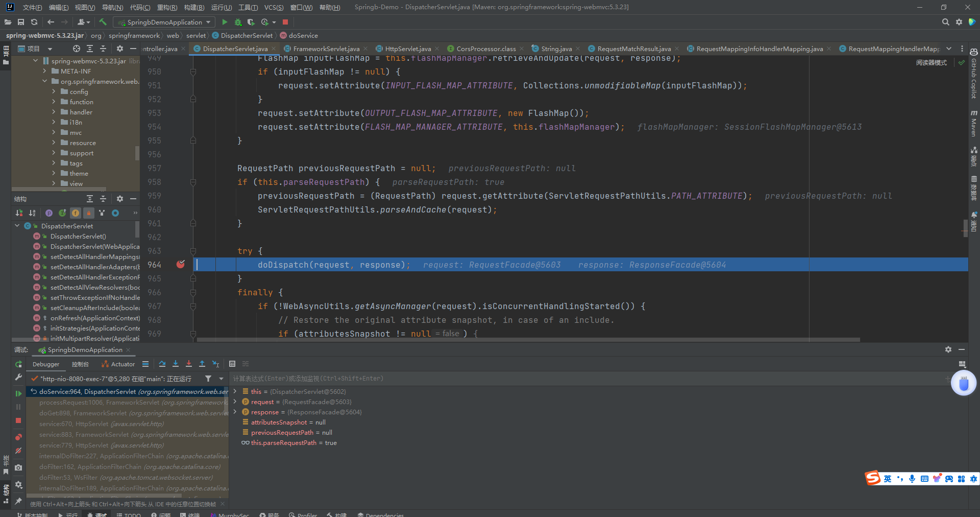Take thread dump using the camera icon
Viewport: 980px width, 517px height.
point(18,467)
